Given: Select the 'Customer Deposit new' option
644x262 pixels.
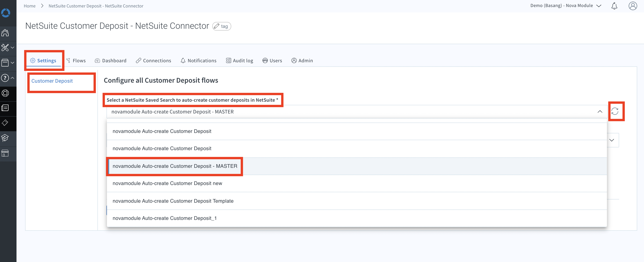Looking at the screenshot, I should pos(357,183).
